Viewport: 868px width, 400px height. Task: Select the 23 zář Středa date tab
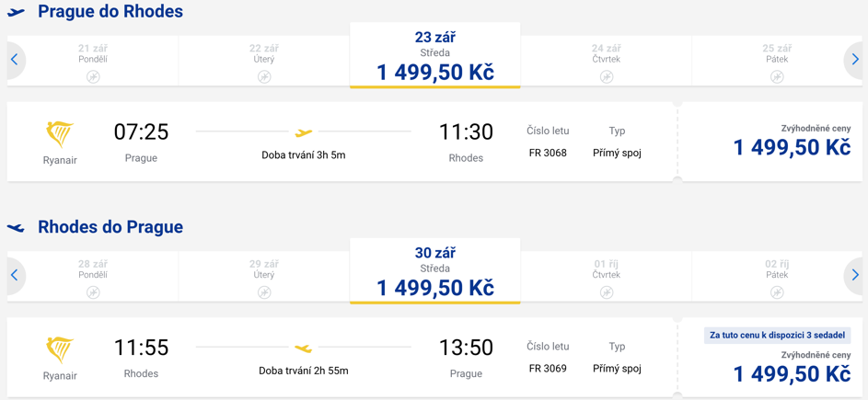[x=435, y=55]
